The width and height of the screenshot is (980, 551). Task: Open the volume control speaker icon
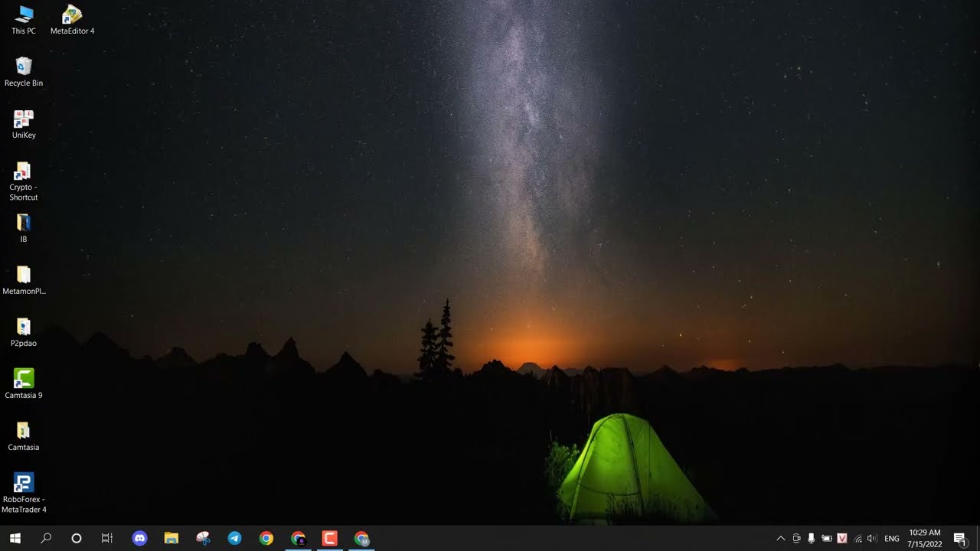(x=871, y=538)
